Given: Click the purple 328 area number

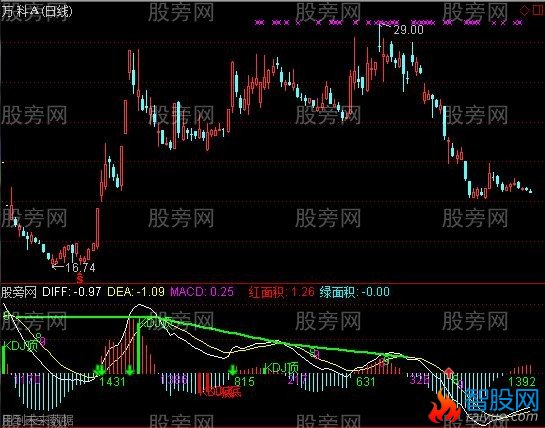Looking at the screenshot, I should 420,379.
